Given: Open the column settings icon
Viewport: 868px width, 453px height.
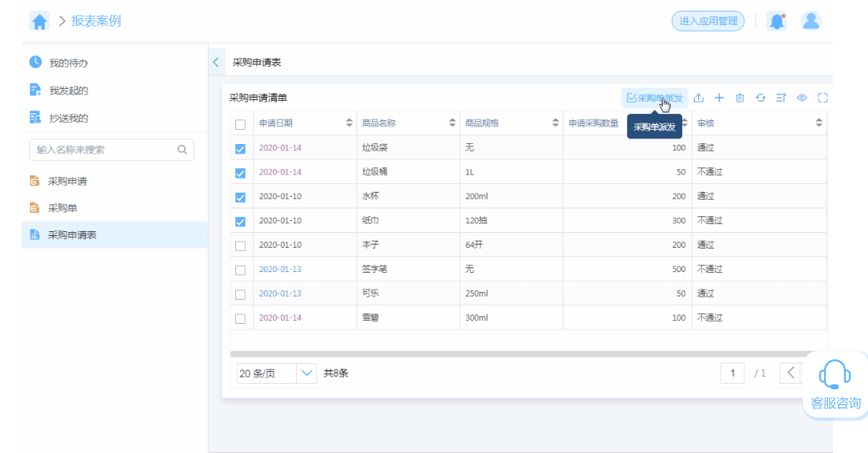Looking at the screenshot, I should coord(781,98).
